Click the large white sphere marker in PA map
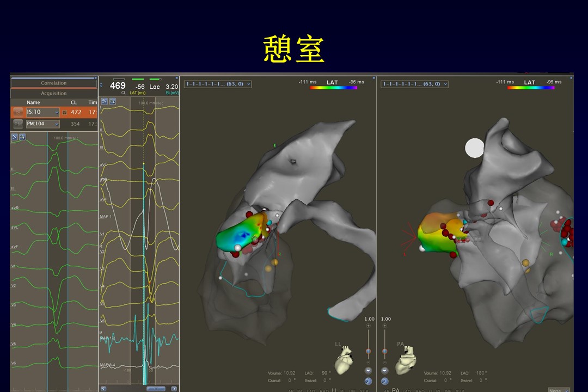This screenshot has width=588, height=392. click(x=474, y=148)
